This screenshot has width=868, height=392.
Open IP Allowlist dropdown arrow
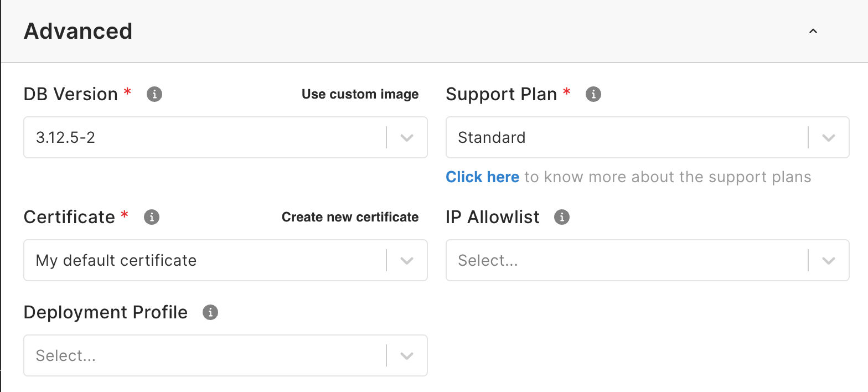pos(829,260)
